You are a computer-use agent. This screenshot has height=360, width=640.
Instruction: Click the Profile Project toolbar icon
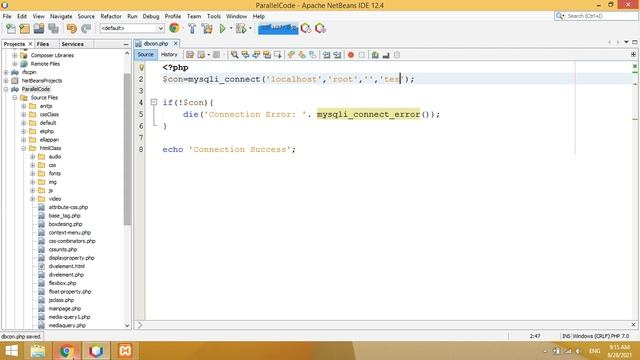coord(306,29)
